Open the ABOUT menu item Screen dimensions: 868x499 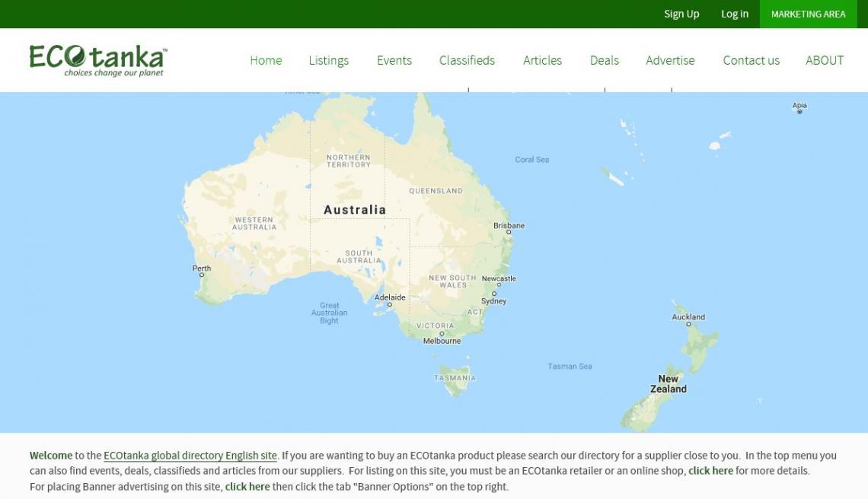pyautogui.click(x=825, y=60)
